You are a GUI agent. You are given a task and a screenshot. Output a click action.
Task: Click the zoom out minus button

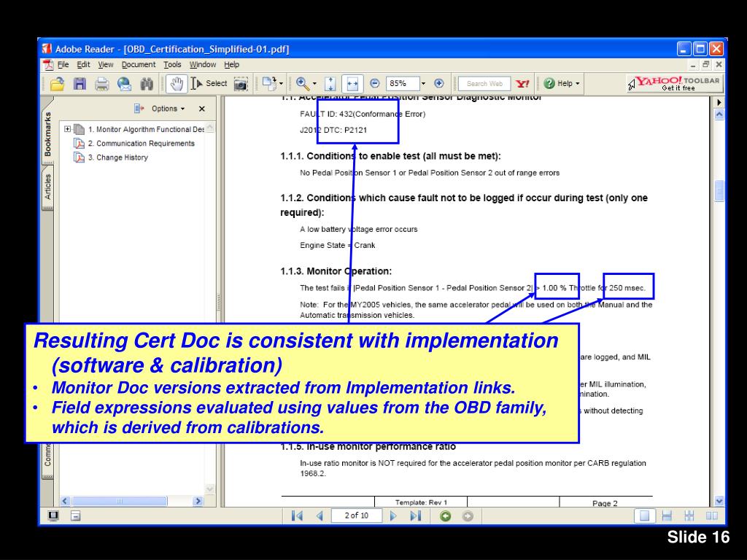pos(375,83)
